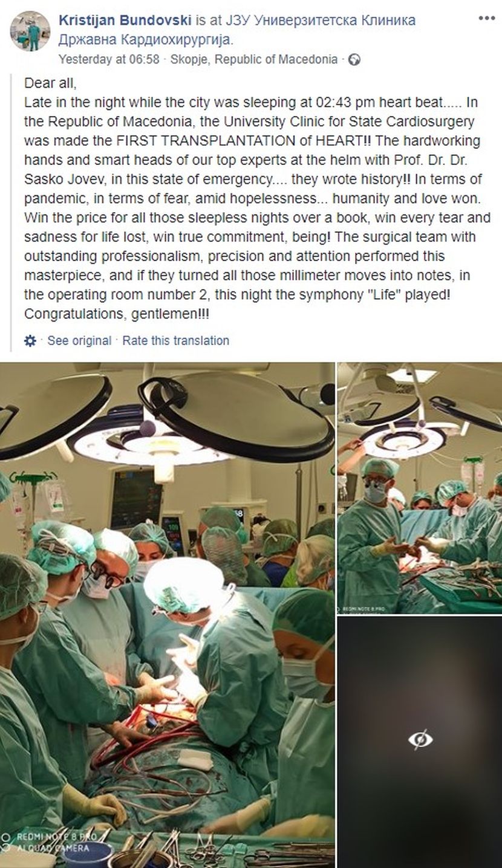Click 'Skopje, Republic of Macedonia' location

coord(254,59)
